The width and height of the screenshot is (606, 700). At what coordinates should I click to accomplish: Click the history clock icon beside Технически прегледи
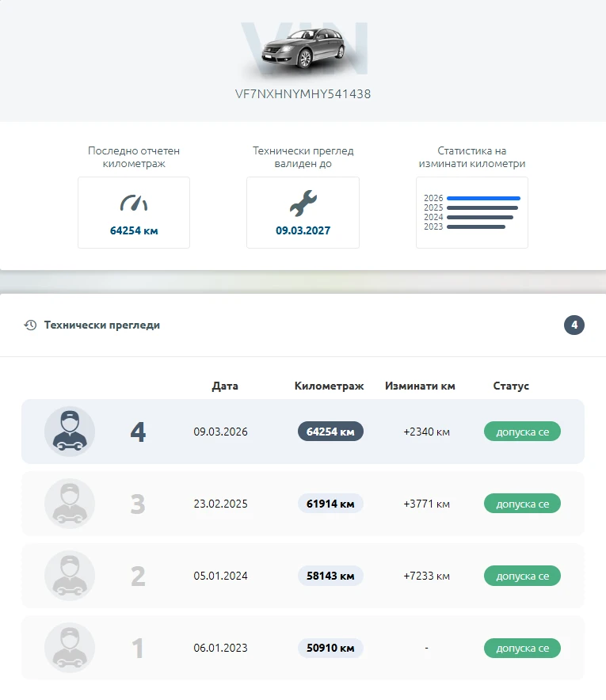click(30, 325)
